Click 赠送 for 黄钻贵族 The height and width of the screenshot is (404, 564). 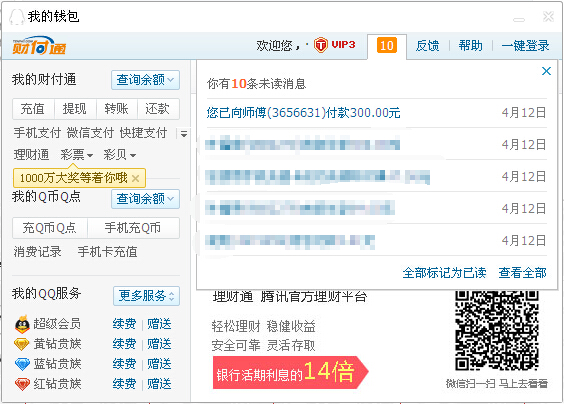click(x=159, y=344)
